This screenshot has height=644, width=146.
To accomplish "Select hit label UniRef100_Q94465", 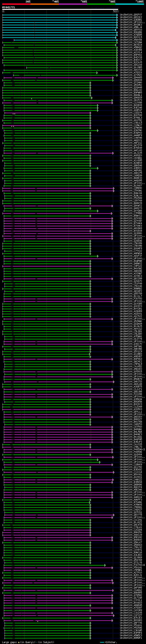I will point(131,78).
